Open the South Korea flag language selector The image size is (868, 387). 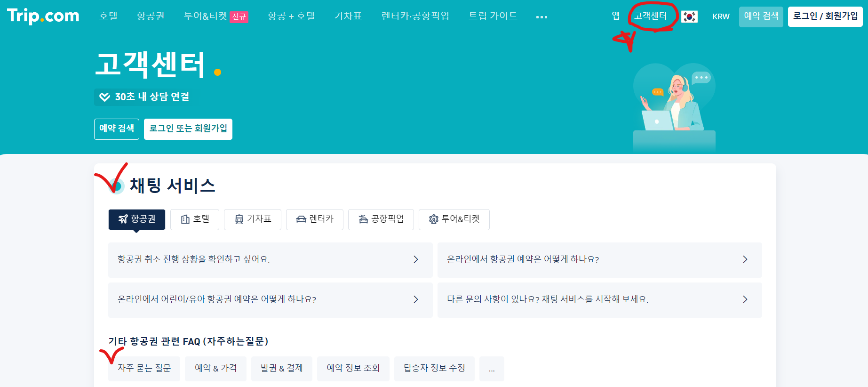pos(689,16)
